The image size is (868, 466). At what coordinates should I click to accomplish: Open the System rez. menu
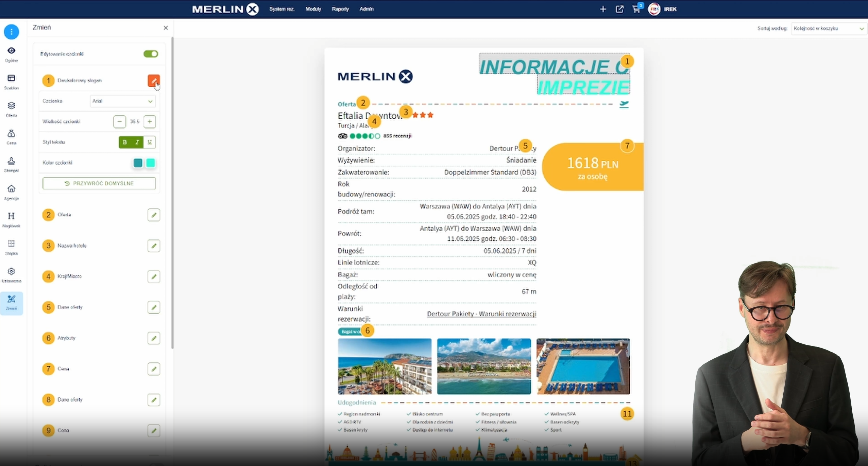click(x=282, y=9)
